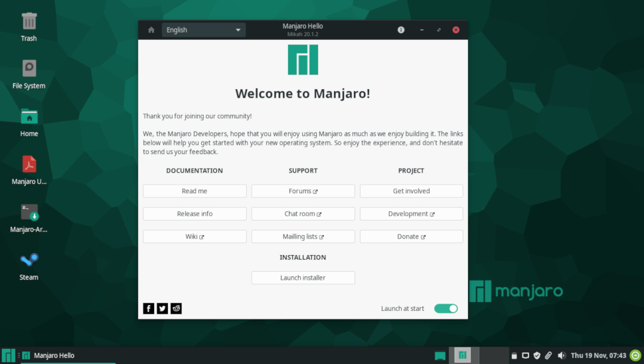Open the clock showing Thu 19 Nov, 07:43
The width and height of the screenshot is (644, 364).
[x=598, y=356]
